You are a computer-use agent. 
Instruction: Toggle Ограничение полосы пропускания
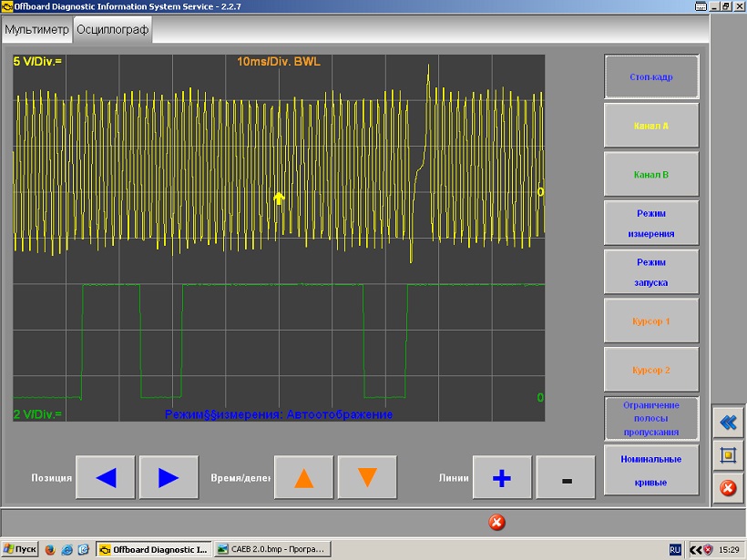point(651,419)
